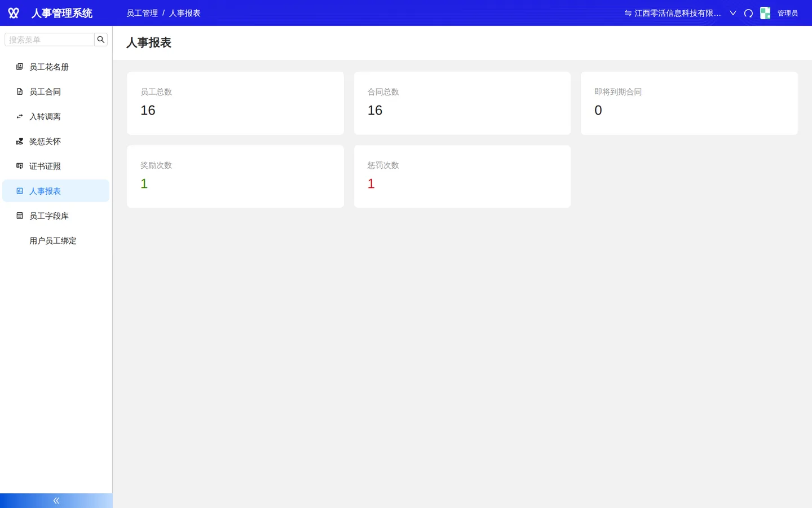
Task: Click the 入转调离 transfer arrows icon
Action: coord(20,116)
